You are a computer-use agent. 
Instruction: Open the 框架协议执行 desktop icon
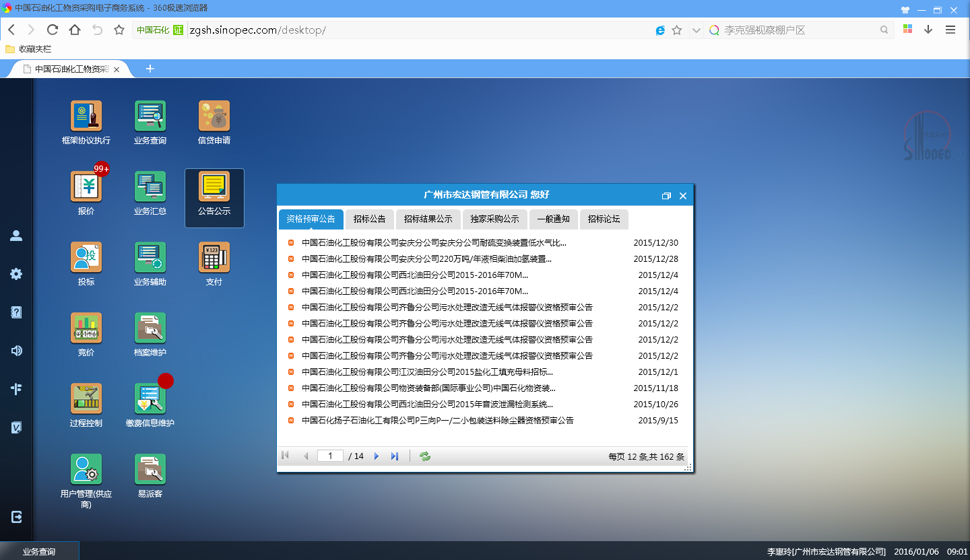pyautogui.click(x=86, y=116)
